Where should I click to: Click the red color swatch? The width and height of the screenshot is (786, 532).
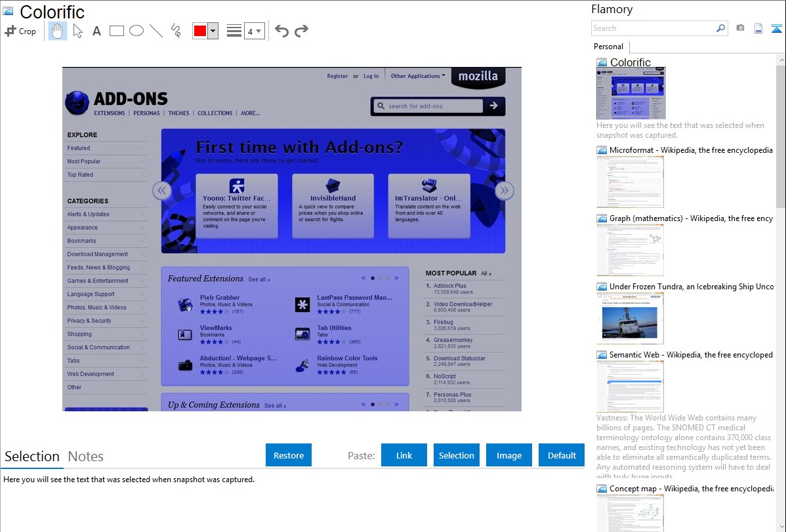(x=200, y=31)
